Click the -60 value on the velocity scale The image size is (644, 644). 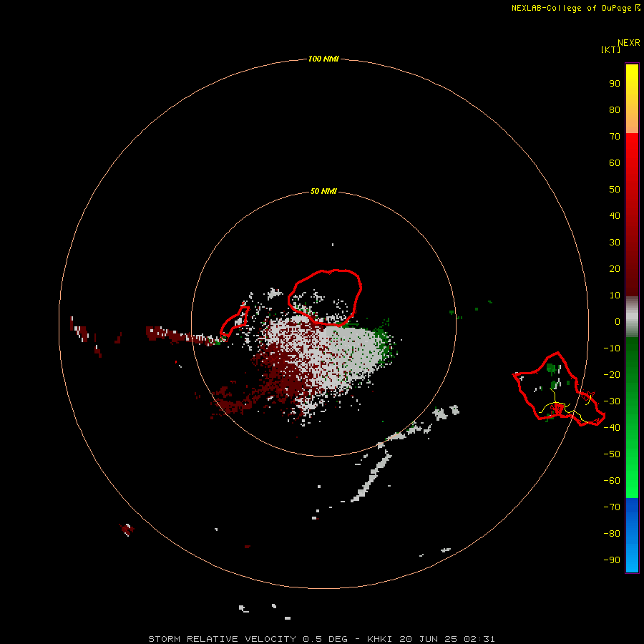click(612, 481)
